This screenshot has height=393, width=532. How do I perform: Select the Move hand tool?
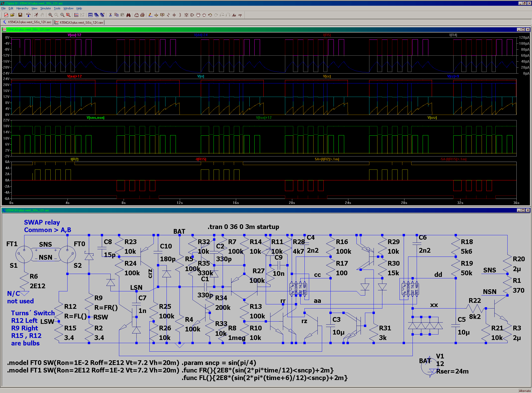[198, 15]
